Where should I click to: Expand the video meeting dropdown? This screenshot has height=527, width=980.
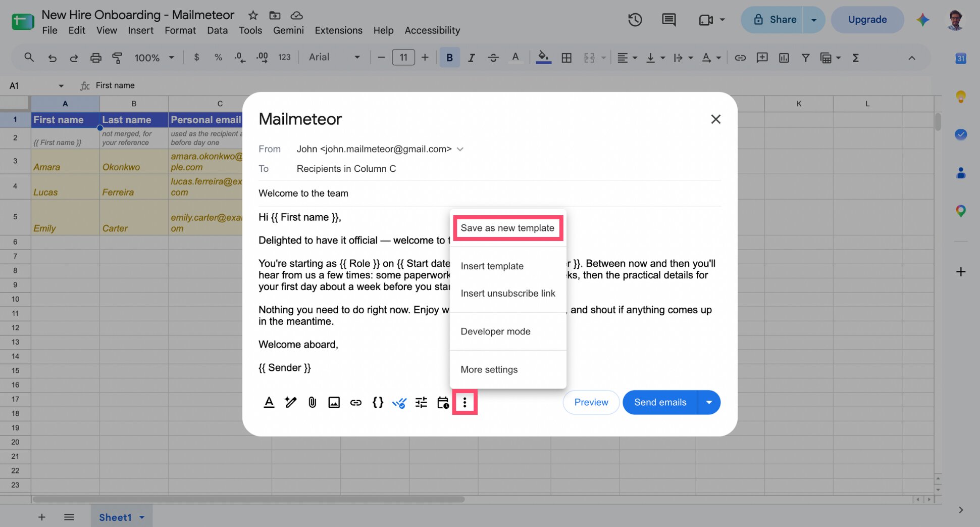click(x=723, y=20)
